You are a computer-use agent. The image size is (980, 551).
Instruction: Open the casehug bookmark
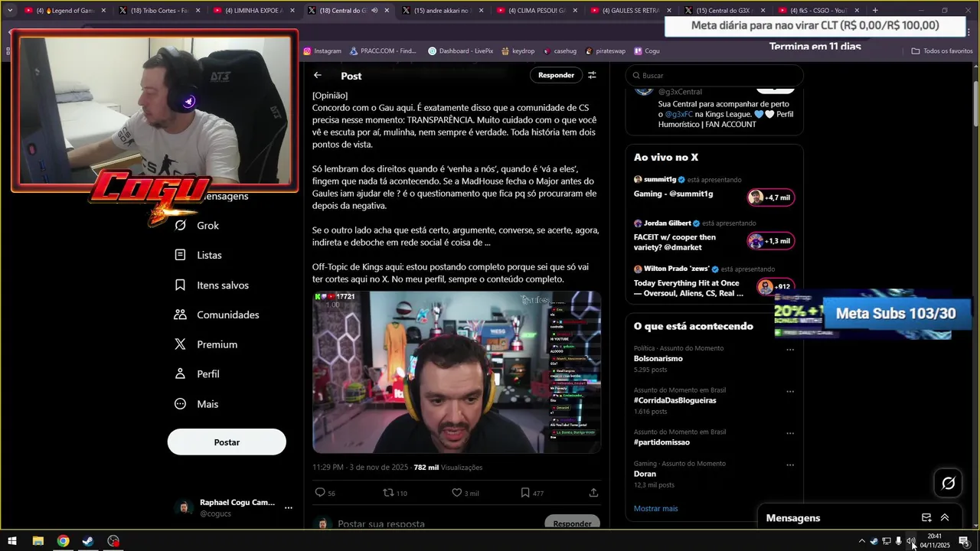coord(560,51)
